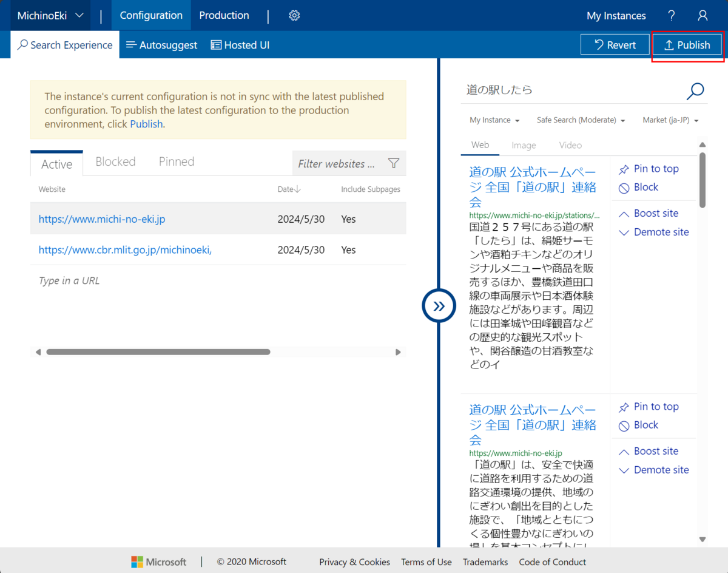Screen dimensions: 728x573
Task: Click the search magnifier icon in preview
Action: tap(695, 90)
